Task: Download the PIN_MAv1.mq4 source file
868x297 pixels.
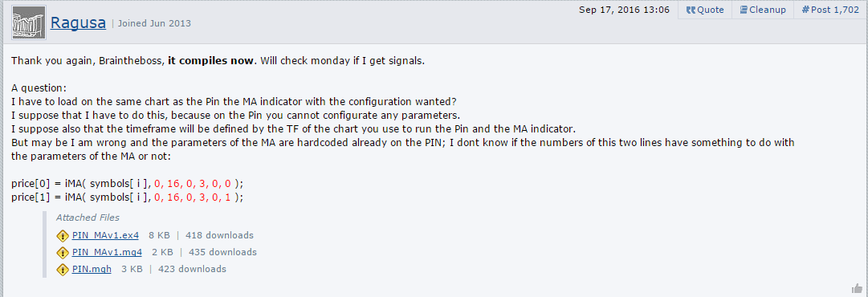Action: (107, 252)
